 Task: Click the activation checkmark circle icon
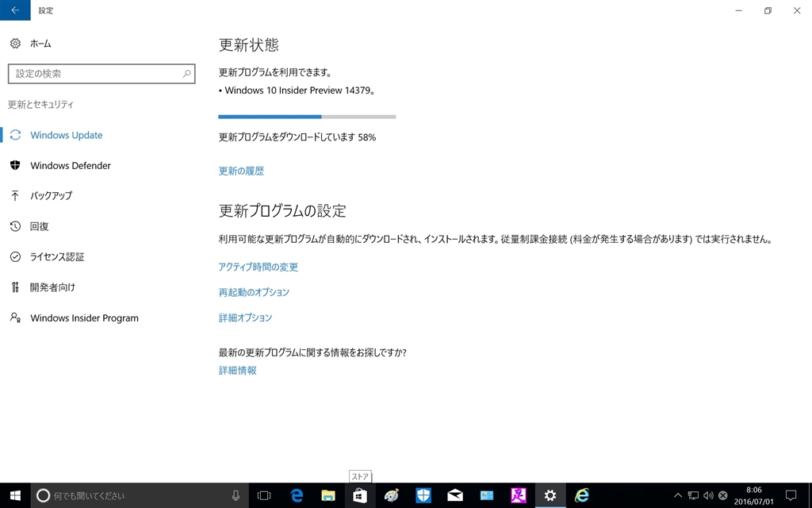(x=16, y=256)
